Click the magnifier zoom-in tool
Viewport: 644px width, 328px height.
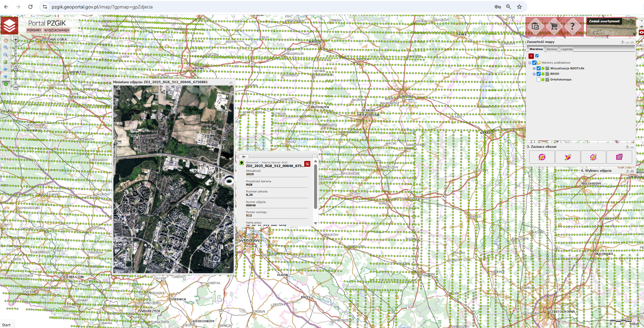[6, 47]
